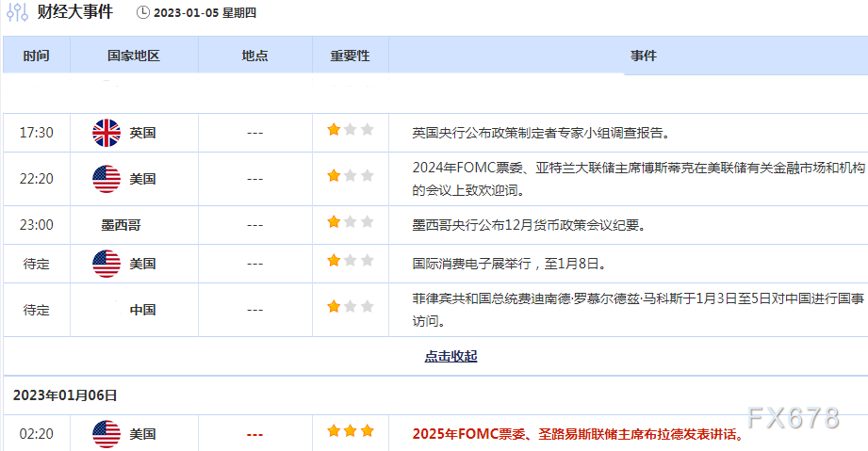Image resolution: width=868 pixels, height=451 pixels.
Task: Click 点击收起 to collapse the list
Action: 450,356
